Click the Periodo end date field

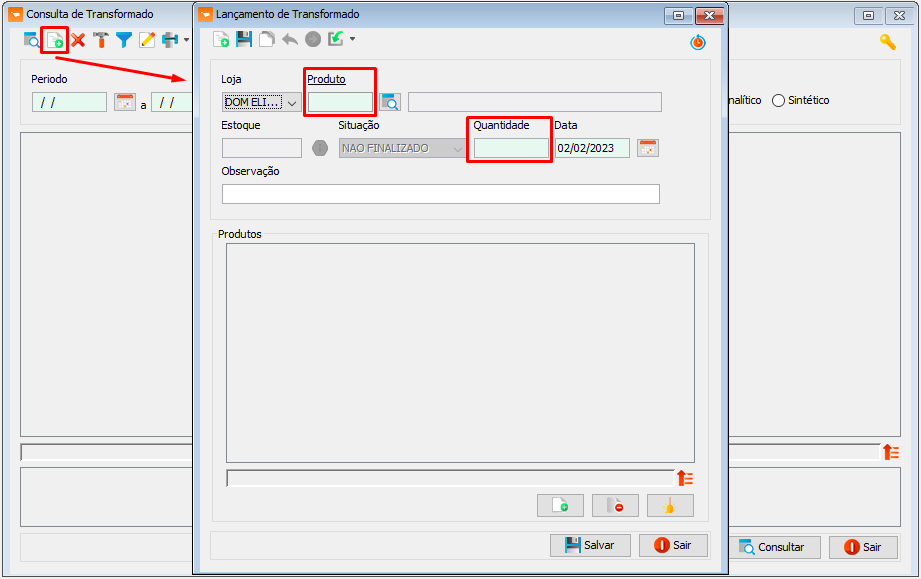pos(172,102)
